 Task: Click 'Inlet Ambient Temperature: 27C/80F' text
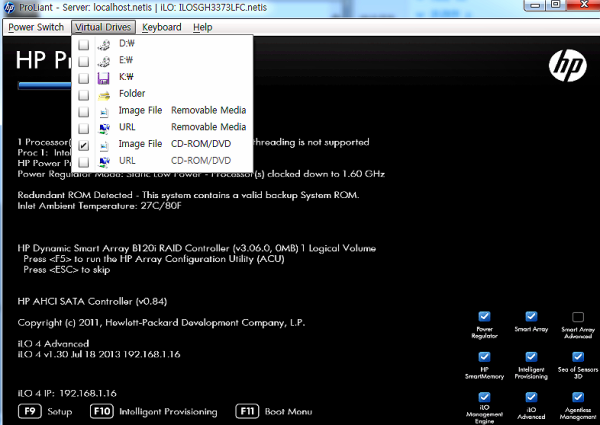[99, 206]
